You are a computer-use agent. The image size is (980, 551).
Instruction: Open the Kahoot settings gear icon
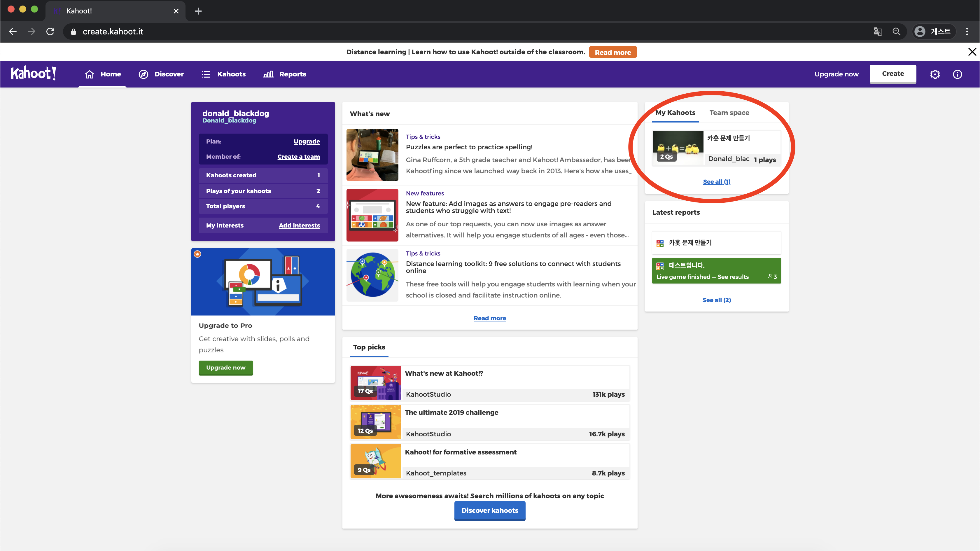point(935,74)
